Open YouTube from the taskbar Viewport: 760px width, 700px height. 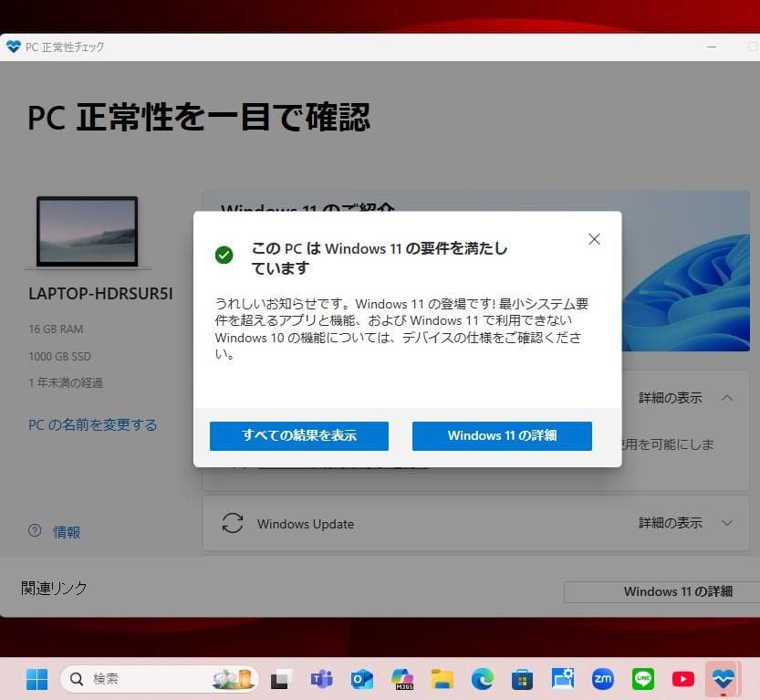(x=682, y=679)
